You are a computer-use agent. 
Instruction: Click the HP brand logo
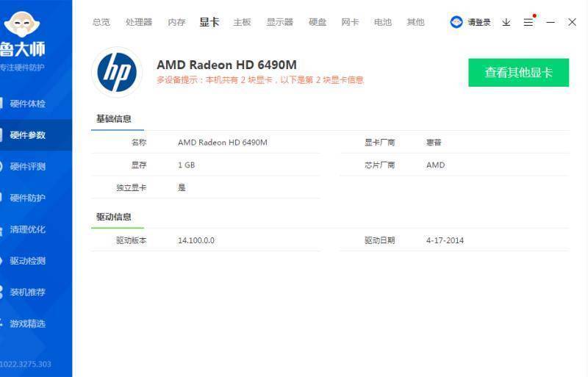(117, 72)
